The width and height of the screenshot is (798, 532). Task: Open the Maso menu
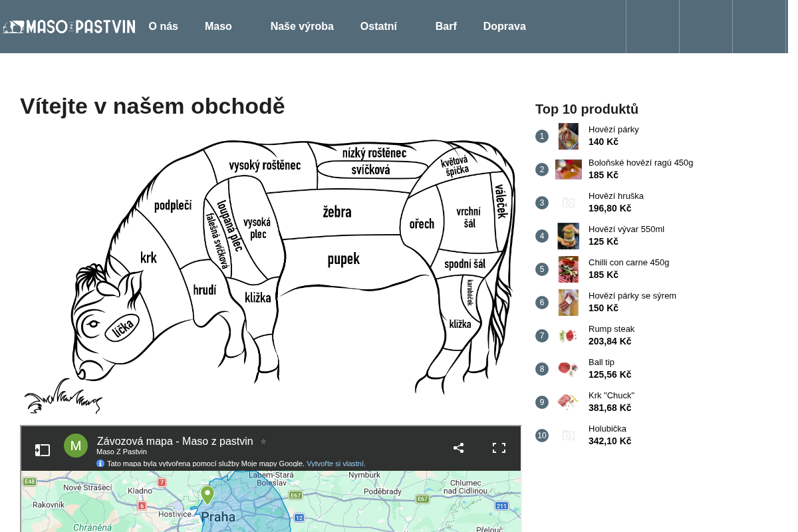[218, 27]
